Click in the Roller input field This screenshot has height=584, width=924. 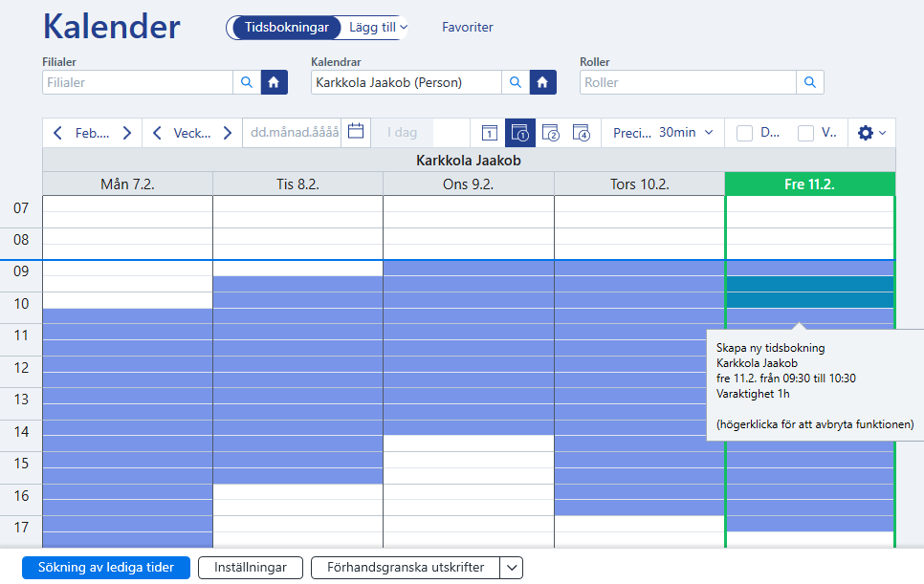click(688, 82)
